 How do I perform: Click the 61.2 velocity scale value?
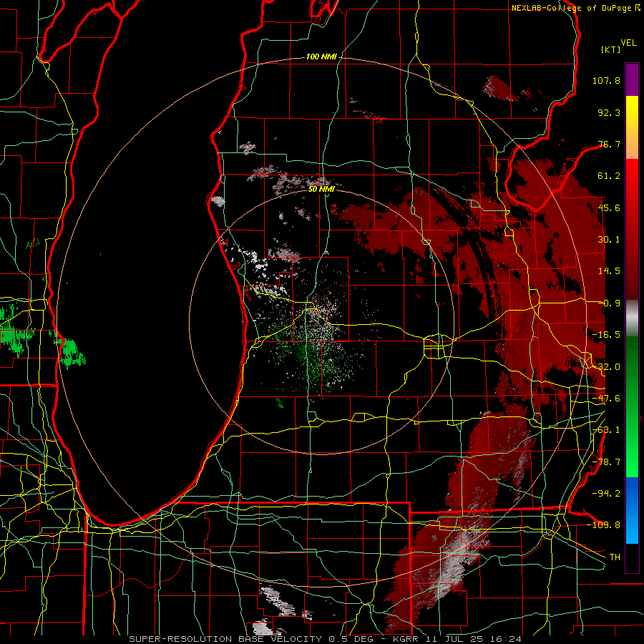[x=609, y=176]
